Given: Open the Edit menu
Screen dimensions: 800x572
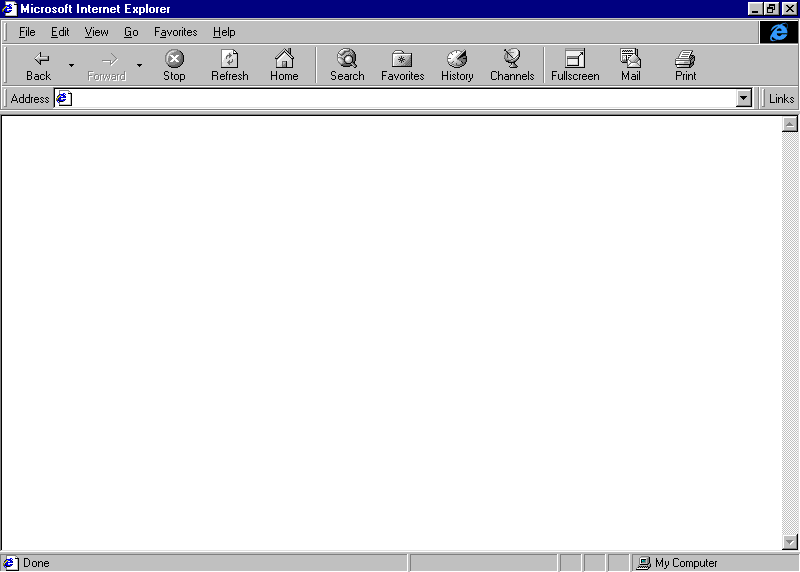Looking at the screenshot, I should [x=60, y=32].
